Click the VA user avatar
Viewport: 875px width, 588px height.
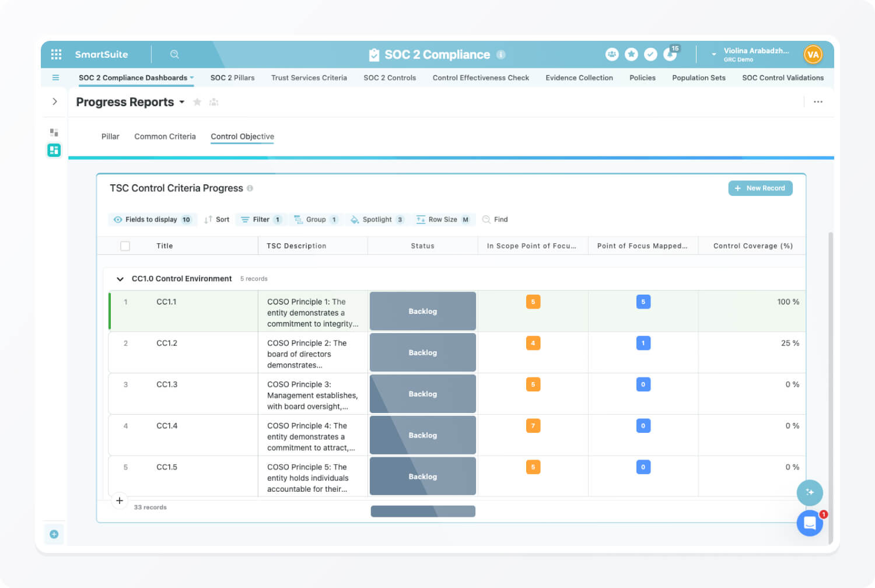(813, 54)
